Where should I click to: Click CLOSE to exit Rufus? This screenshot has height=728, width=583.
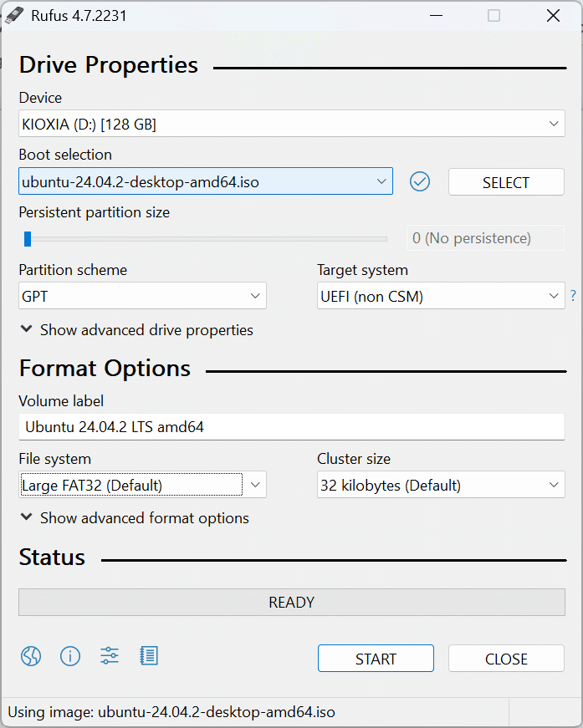pos(506,658)
